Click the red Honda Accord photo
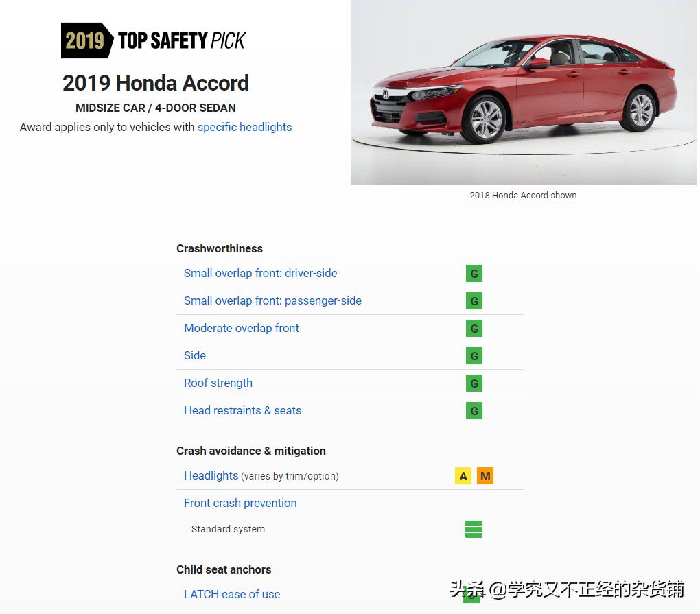 point(523,93)
